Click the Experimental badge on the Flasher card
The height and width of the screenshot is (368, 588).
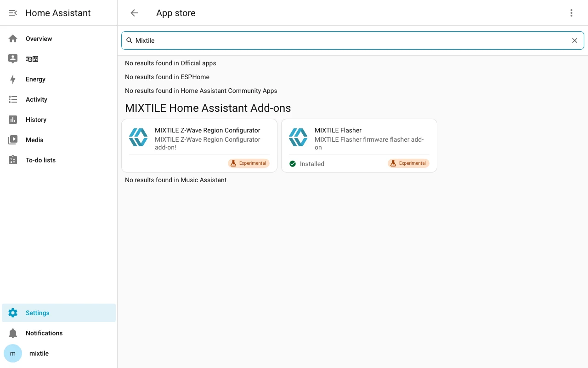[x=408, y=163]
